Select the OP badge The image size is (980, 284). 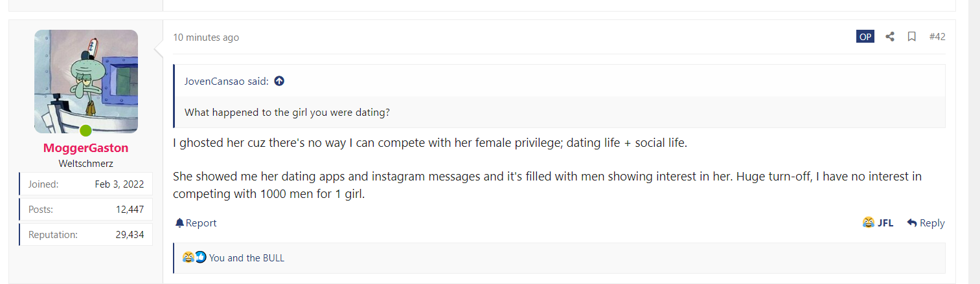(x=865, y=37)
